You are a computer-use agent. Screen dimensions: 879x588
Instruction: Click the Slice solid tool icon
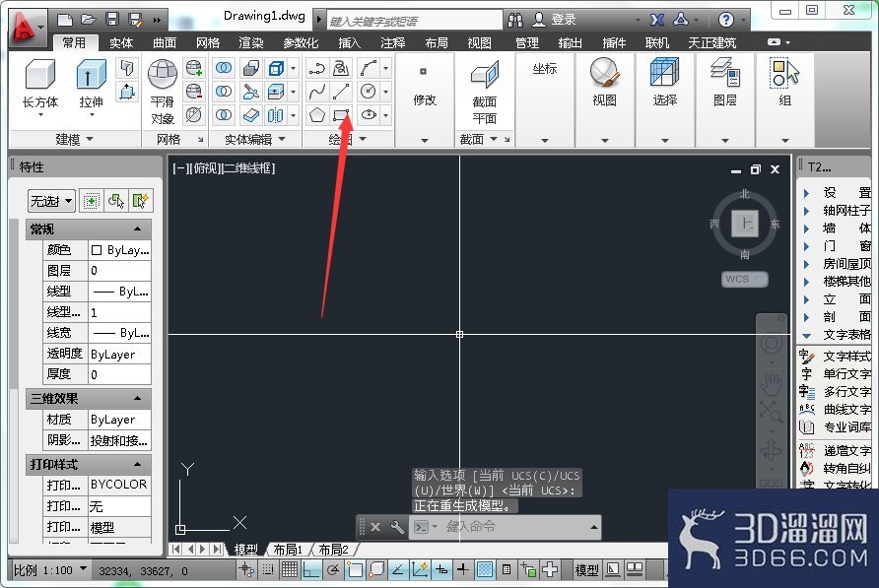coord(251,92)
